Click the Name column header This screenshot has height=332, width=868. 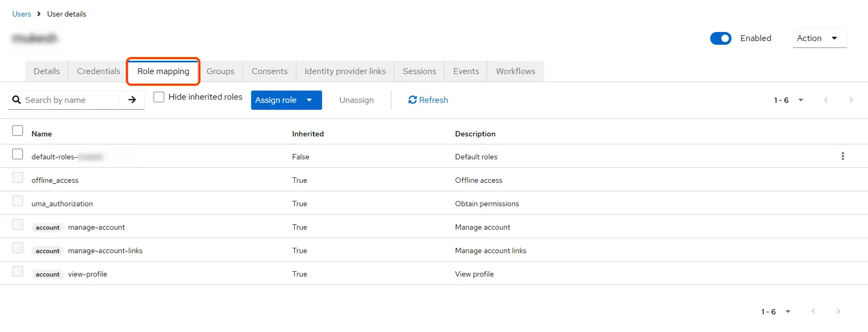(x=42, y=134)
